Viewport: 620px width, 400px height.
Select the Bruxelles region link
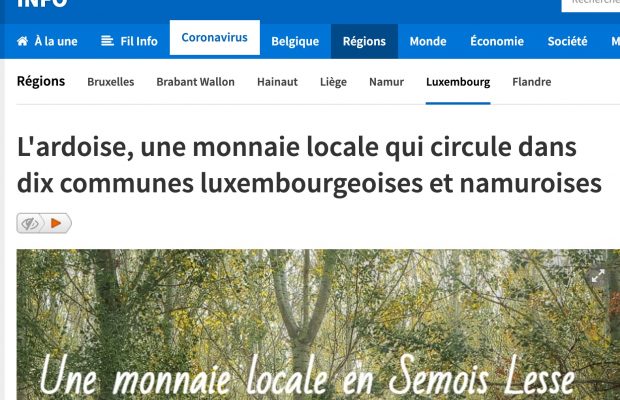pyautogui.click(x=111, y=82)
